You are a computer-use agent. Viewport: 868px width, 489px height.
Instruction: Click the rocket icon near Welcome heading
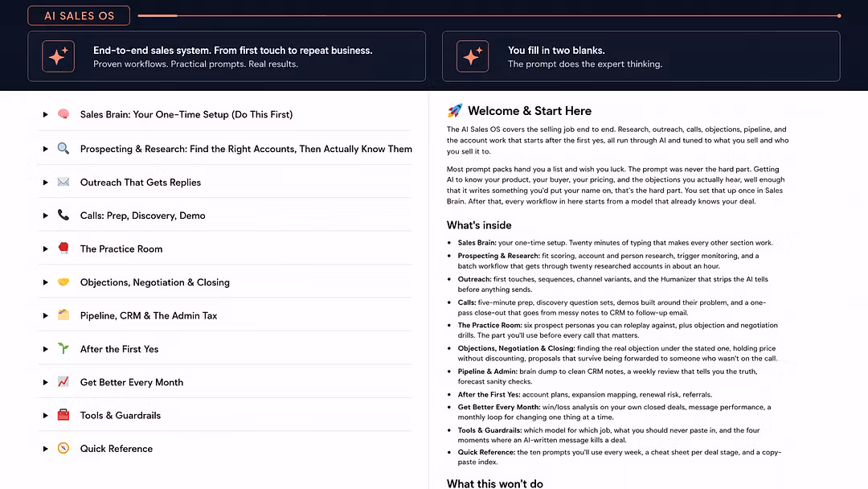pos(454,110)
